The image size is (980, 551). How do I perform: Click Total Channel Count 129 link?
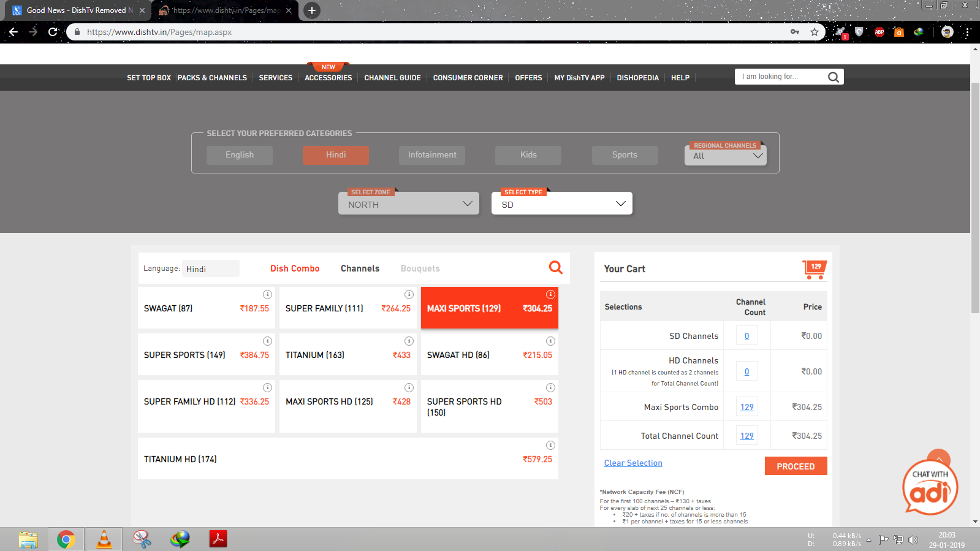click(x=746, y=436)
